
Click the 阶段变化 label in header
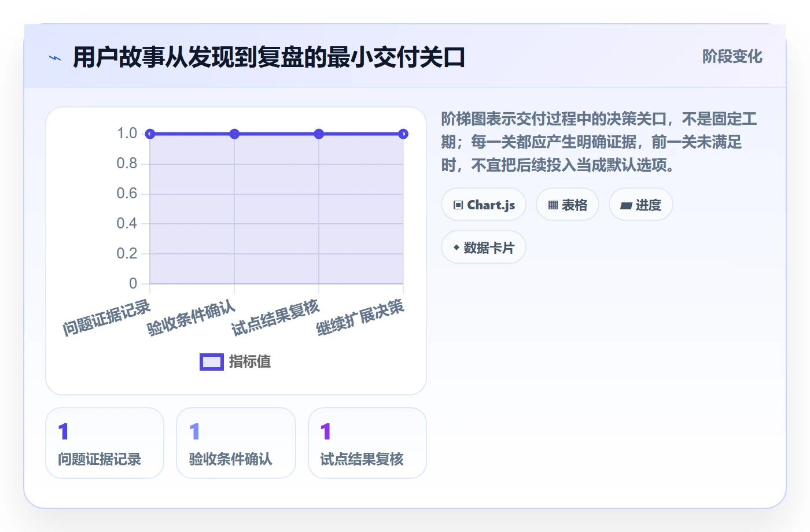pos(732,57)
